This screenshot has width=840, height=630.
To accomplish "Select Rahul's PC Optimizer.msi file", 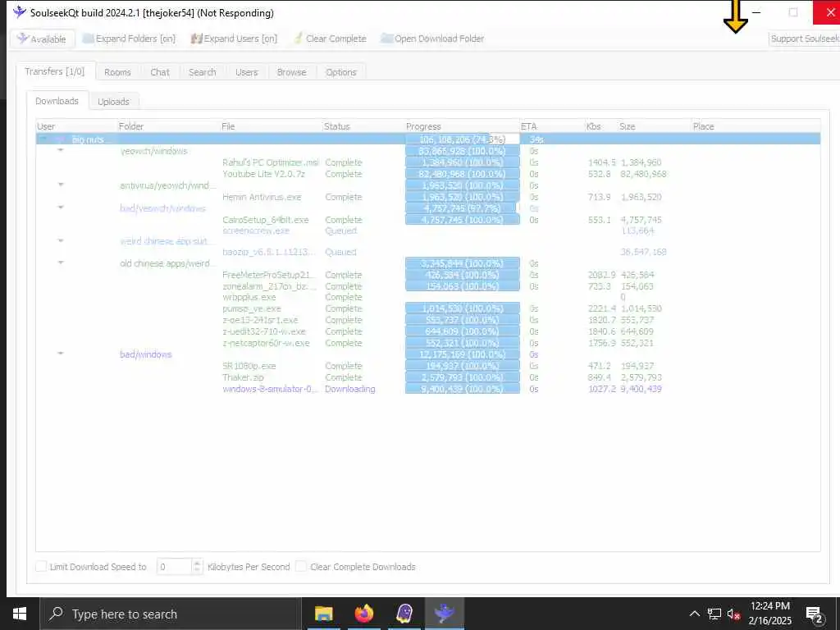I will 270,162.
